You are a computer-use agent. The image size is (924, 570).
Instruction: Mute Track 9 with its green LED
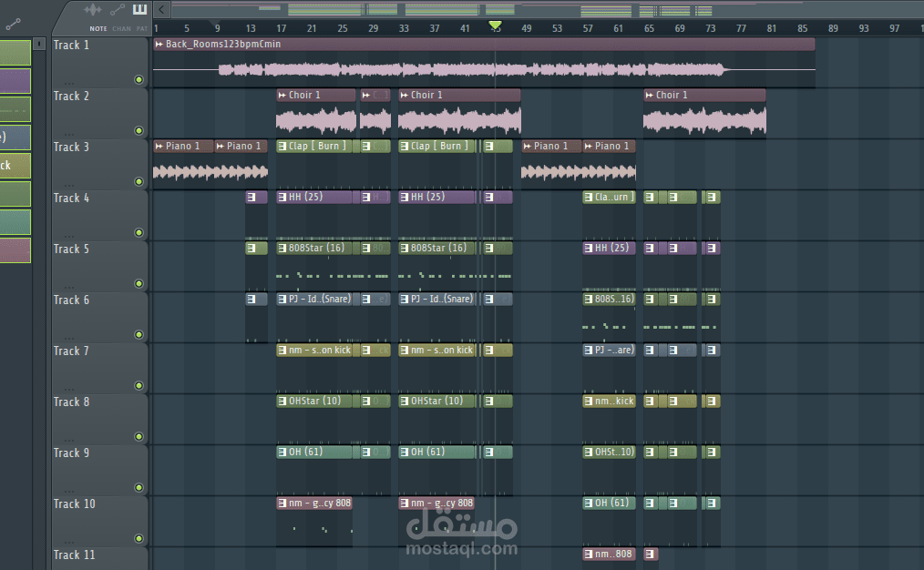point(139,487)
